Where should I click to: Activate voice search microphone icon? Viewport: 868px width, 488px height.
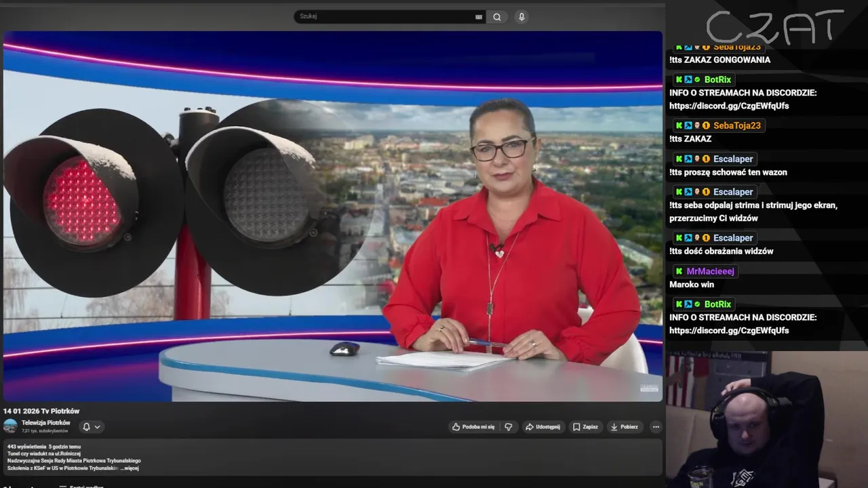521,17
